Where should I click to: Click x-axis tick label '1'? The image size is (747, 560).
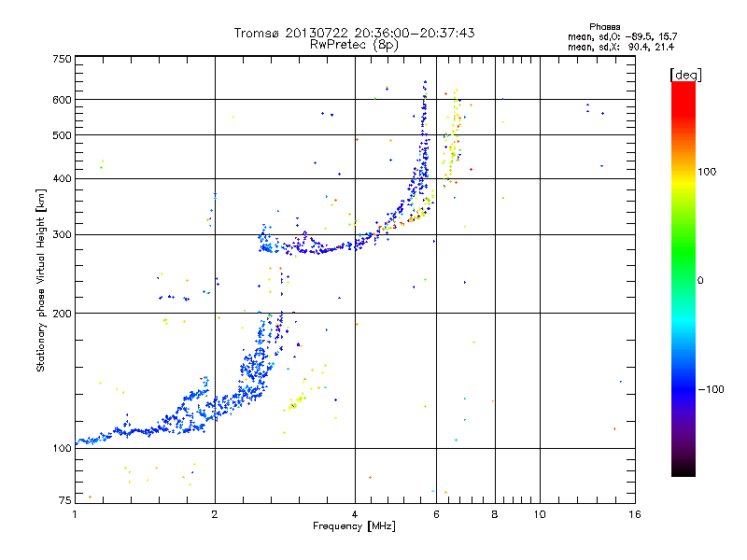coord(76,514)
